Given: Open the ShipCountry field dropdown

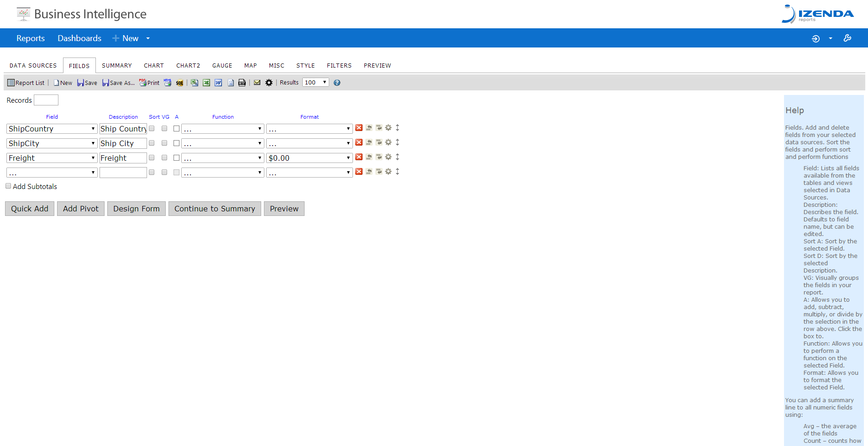Looking at the screenshot, I should 52,129.
